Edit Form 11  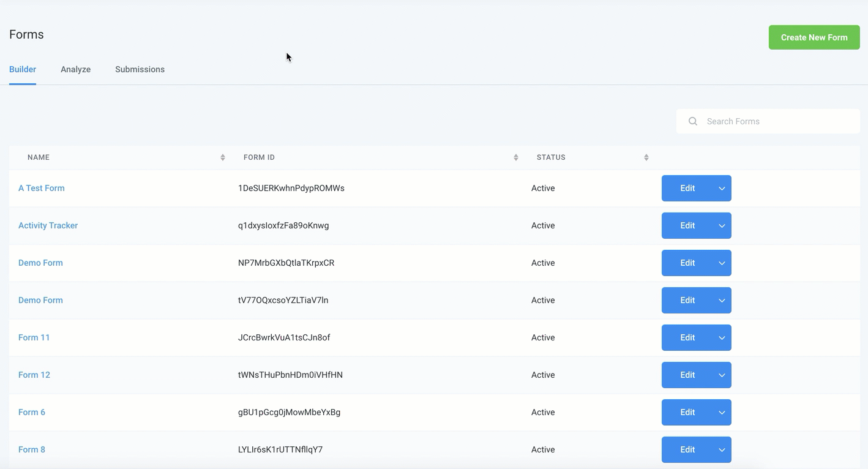687,337
